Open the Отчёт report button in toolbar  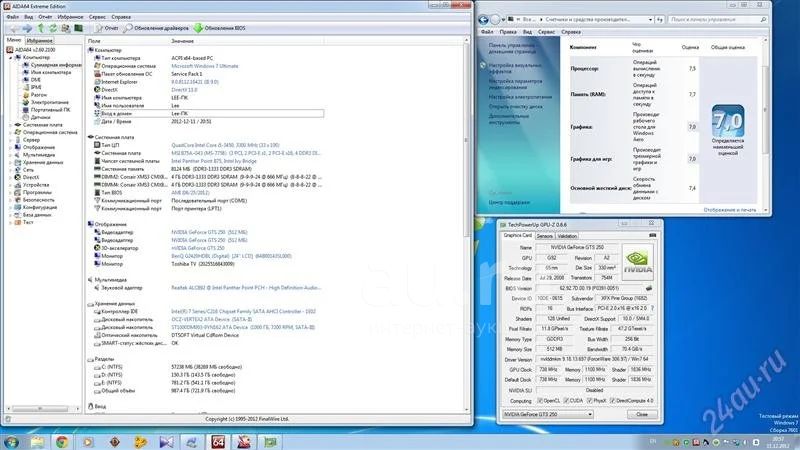(x=107, y=29)
